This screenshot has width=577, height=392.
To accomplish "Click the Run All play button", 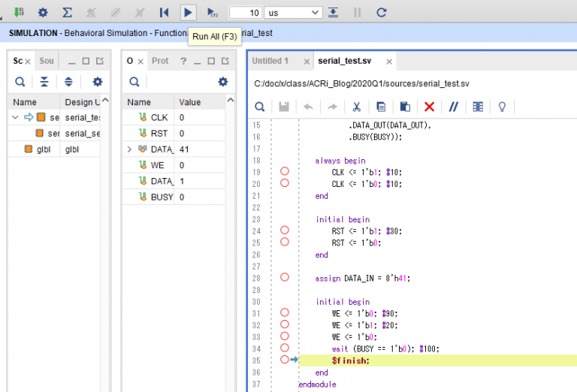I will pyautogui.click(x=188, y=12).
